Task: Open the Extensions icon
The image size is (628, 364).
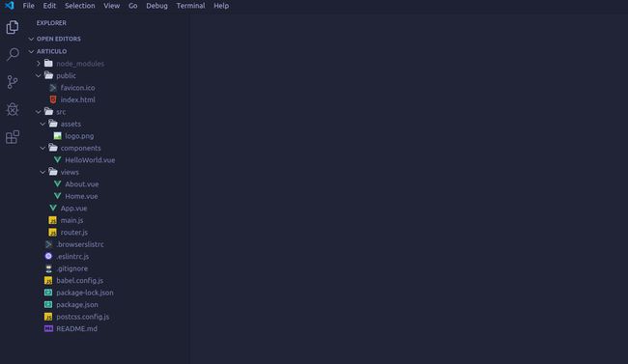Action: 13,137
